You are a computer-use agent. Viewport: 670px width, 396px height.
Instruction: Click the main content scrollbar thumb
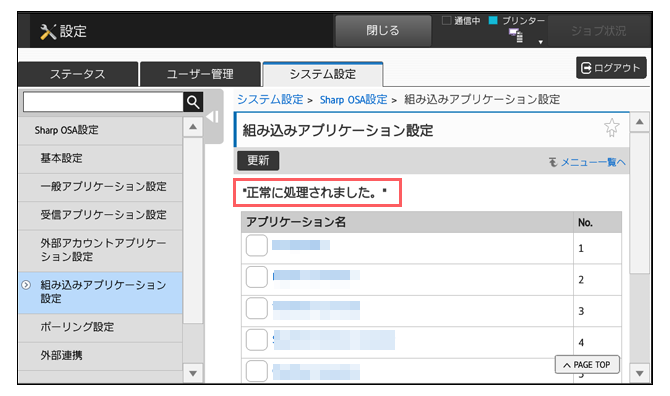[640, 203]
